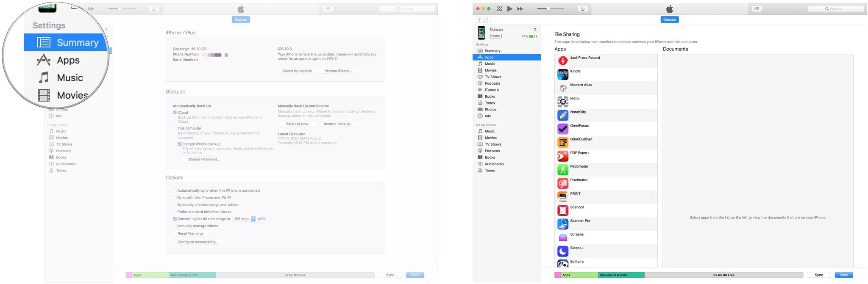Viewport: 868px width, 284px height.
Task: Go forward using the right chevron under the toolbar
Action: coord(487,19)
